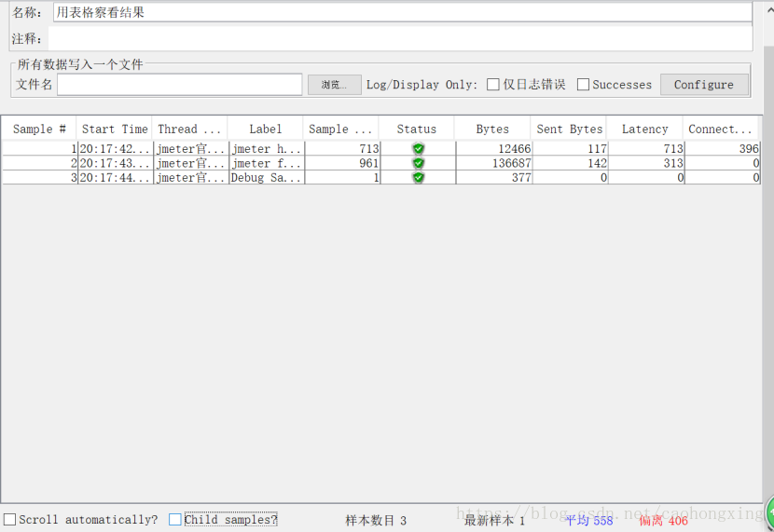This screenshot has width=774, height=532.
Task: Click the 样本数目 3 status text
Action: click(376, 520)
